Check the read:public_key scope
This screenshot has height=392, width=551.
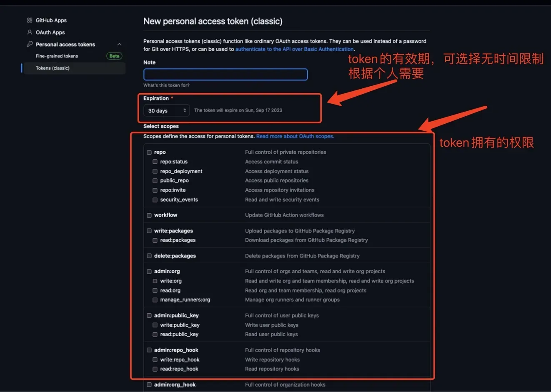(155, 335)
